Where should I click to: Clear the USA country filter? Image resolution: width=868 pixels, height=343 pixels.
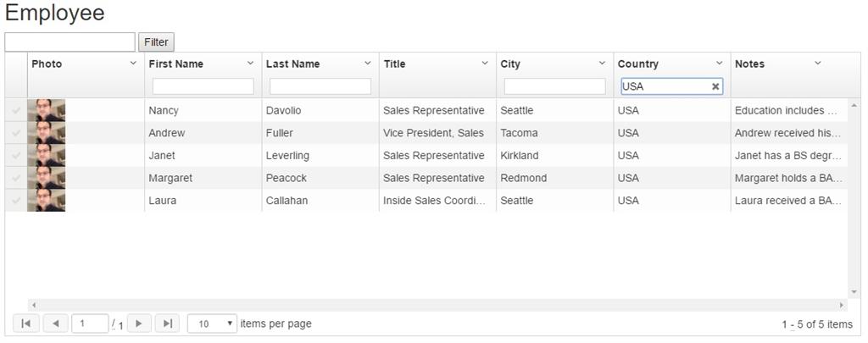715,86
